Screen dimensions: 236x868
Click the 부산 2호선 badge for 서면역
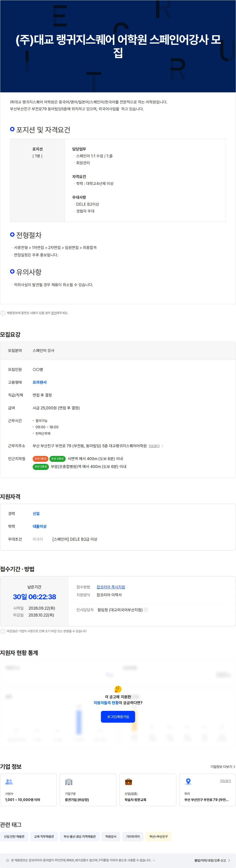pos(58,459)
